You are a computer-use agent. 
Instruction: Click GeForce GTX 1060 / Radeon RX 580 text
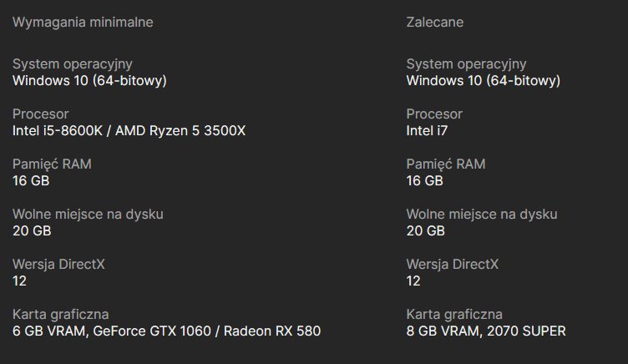(x=206, y=331)
